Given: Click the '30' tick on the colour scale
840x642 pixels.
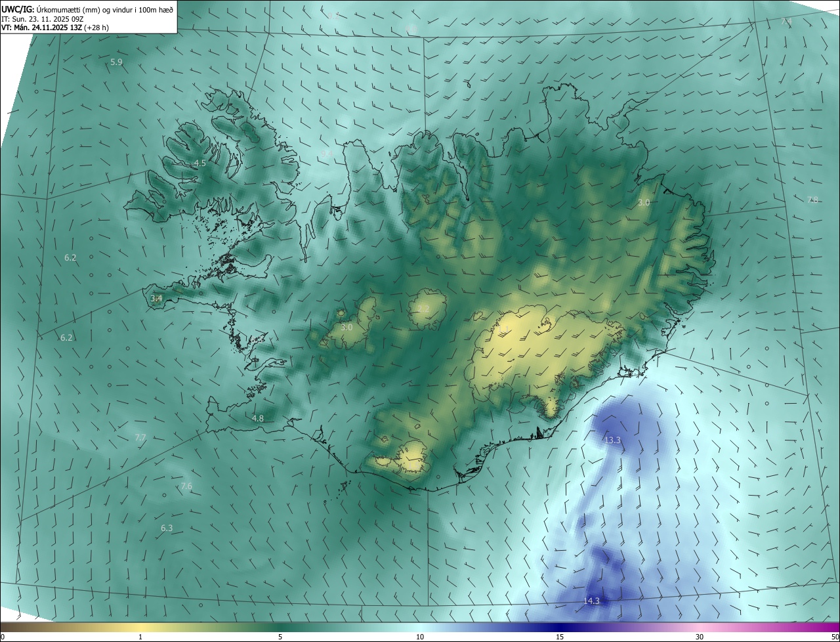Looking at the screenshot, I should coord(700,637).
